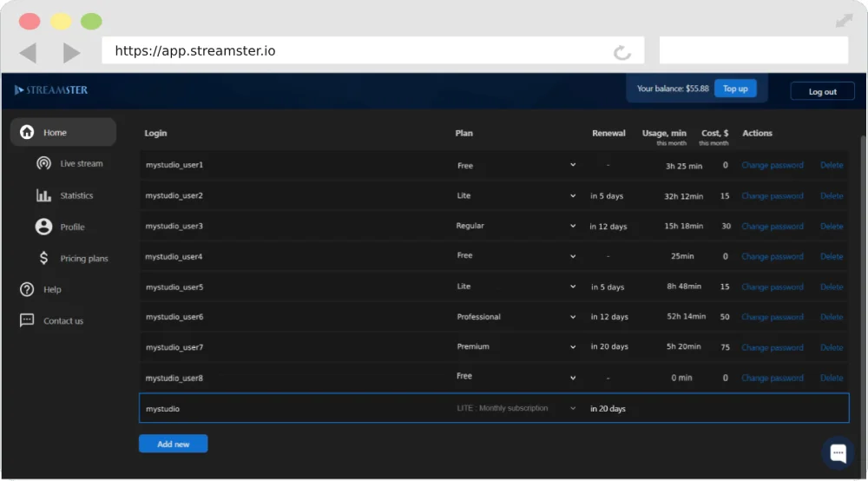
Task: Change password for mystudio_user7
Action: tap(773, 347)
